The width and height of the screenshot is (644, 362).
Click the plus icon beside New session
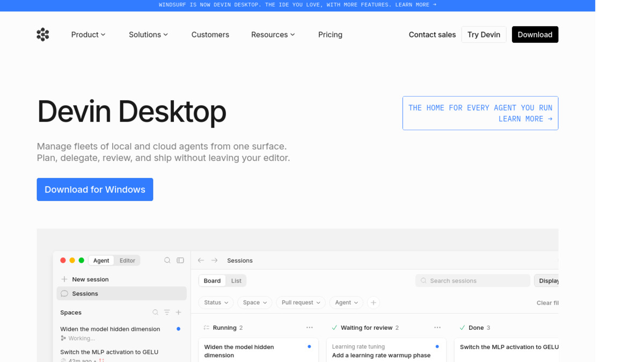64,279
